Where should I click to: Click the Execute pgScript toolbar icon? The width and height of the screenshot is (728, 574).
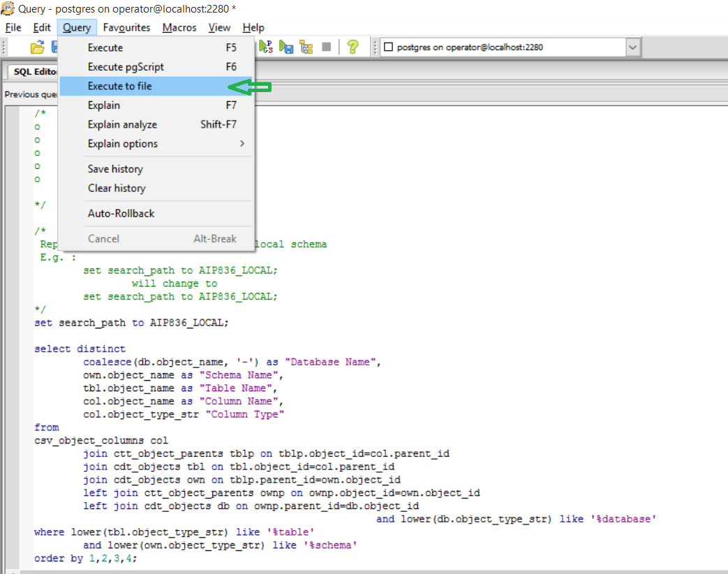(267, 47)
